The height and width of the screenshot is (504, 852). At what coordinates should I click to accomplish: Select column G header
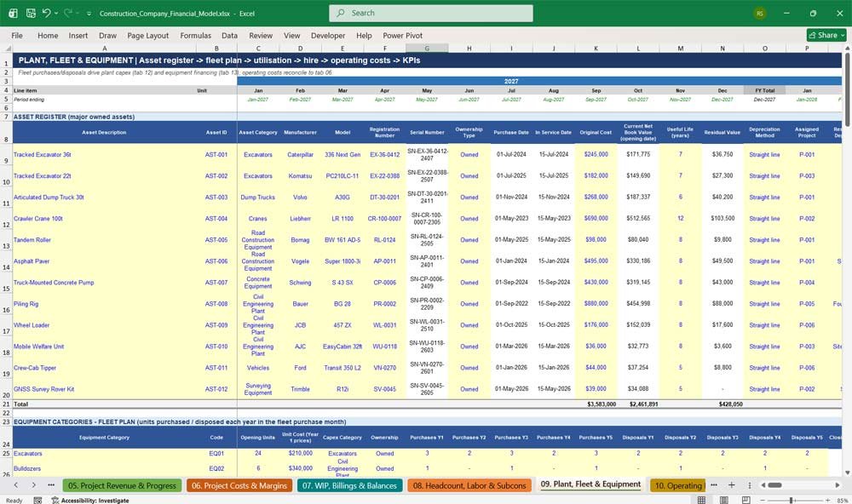427,49
